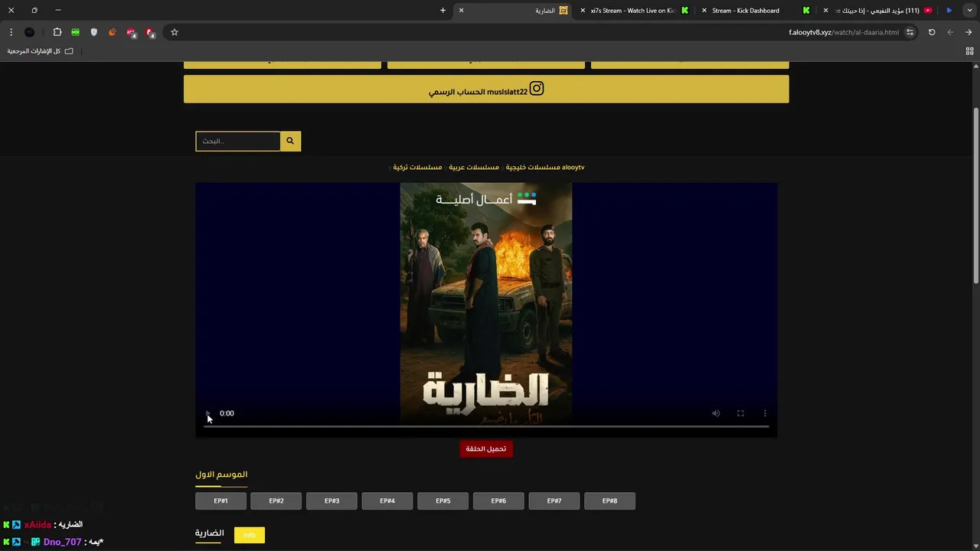
Task: Click the extension icon left of the star
Action: [x=150, y=32]
